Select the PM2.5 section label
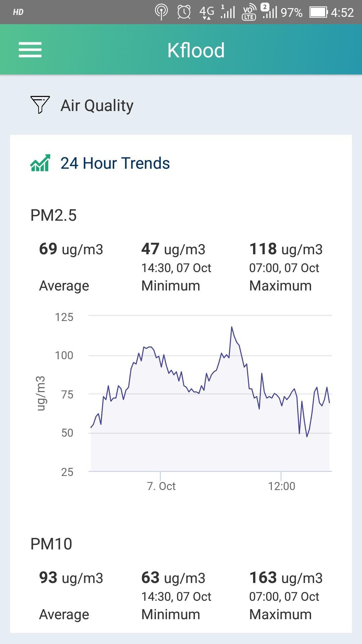Viewport: 362px width, 644px height. tap(54, 215)
